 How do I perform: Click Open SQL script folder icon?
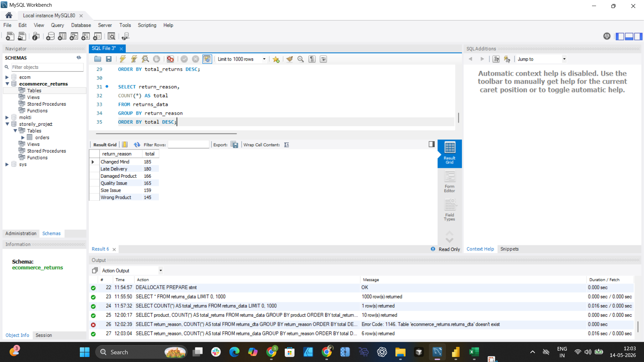[x=98, y=59]
